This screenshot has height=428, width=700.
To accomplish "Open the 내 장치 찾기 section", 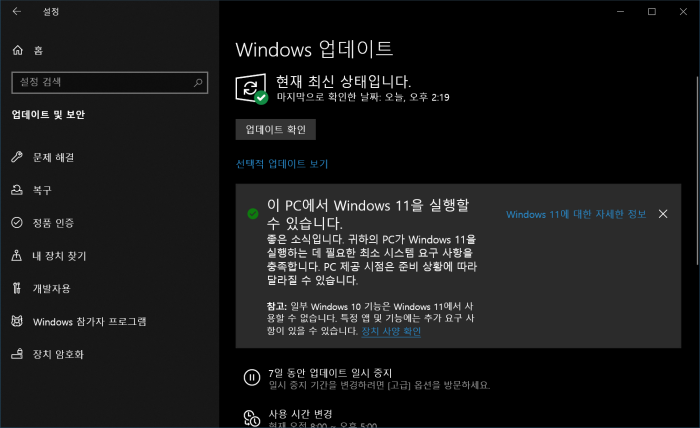I will (59, 256).
